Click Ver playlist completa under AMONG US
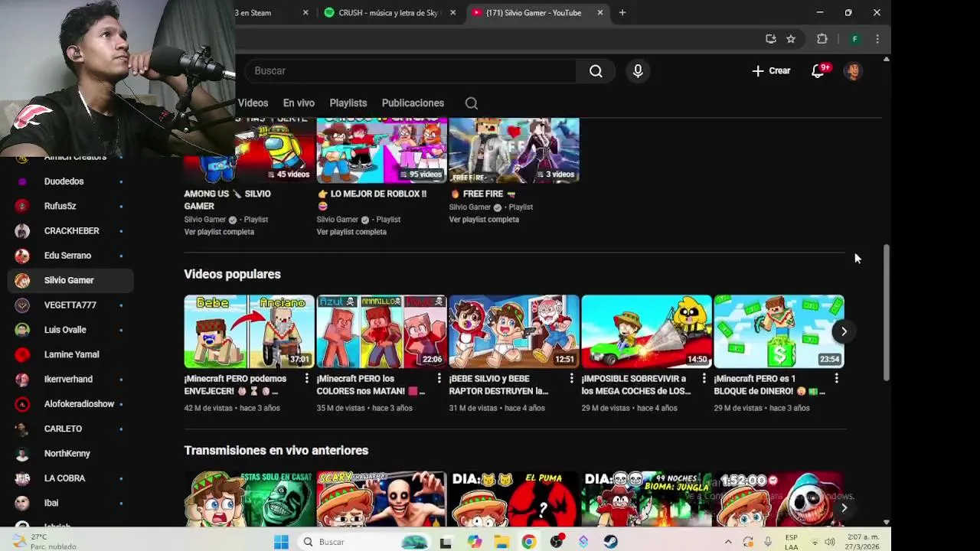 click(x=219, y=232)
